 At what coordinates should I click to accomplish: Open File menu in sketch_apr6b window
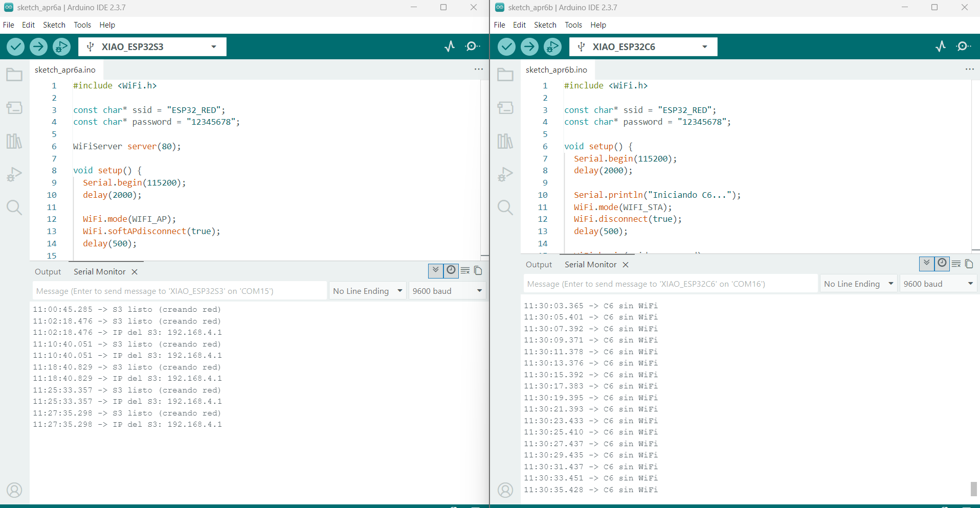pos(500,25)
